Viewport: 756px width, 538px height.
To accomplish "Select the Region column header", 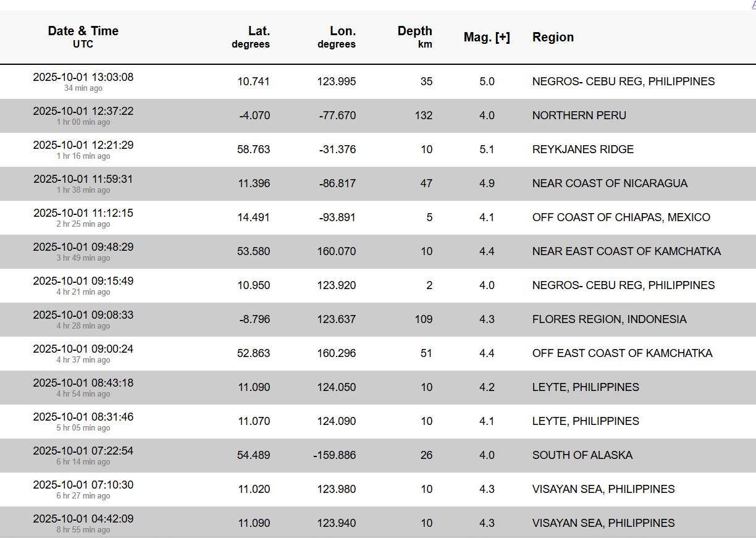I will (x=553, y=37).
